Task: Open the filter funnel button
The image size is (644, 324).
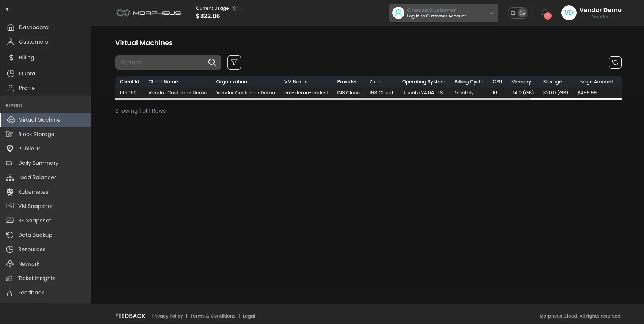Action: coord(234,63)
